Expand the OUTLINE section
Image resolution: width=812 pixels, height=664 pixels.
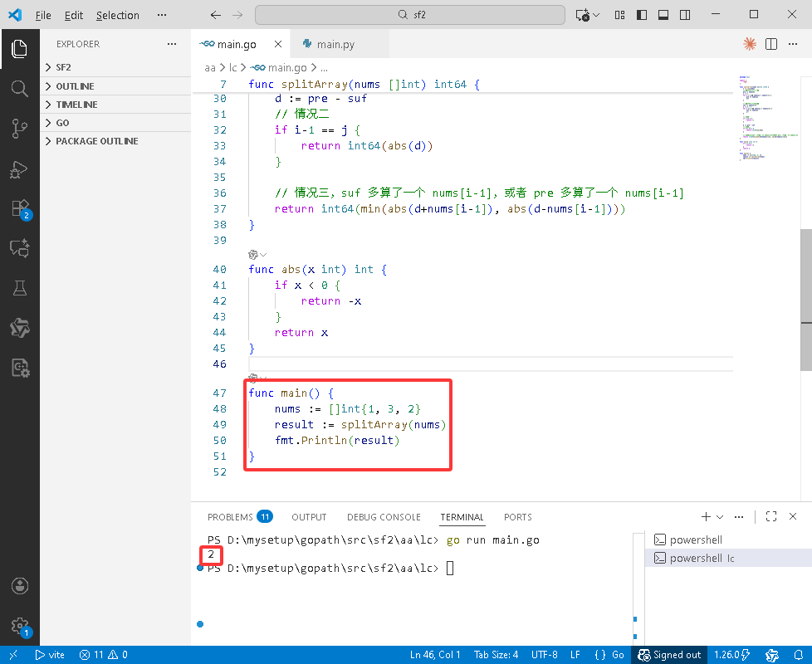tap(115, 86)
